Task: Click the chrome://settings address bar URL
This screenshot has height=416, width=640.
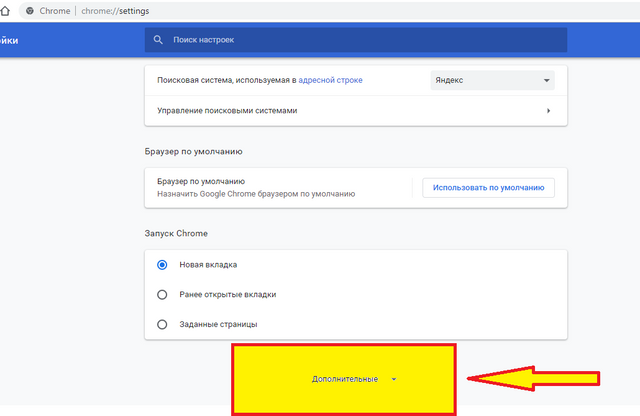Action: (x=115, y=11)
